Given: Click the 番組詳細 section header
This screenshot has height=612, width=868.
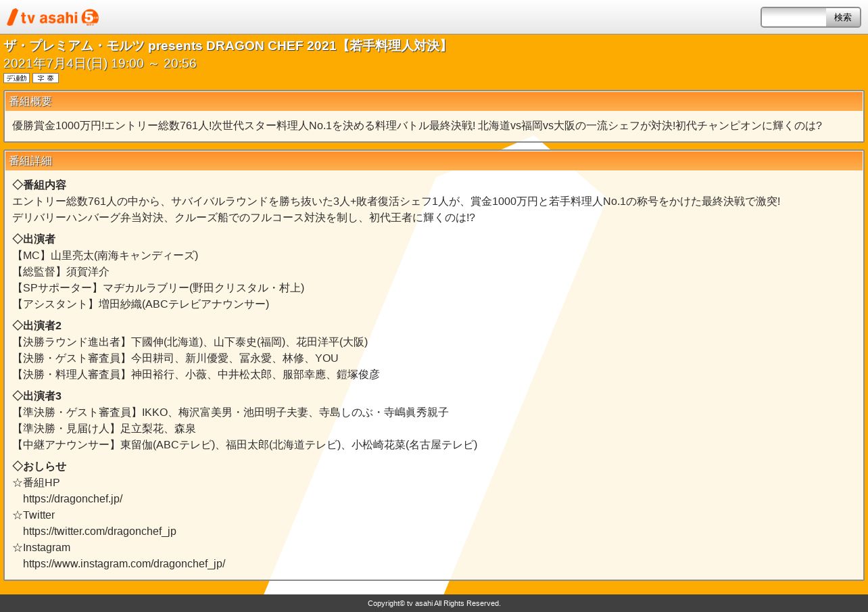Looking at the screenshot, I should click(x=434, y=161).
